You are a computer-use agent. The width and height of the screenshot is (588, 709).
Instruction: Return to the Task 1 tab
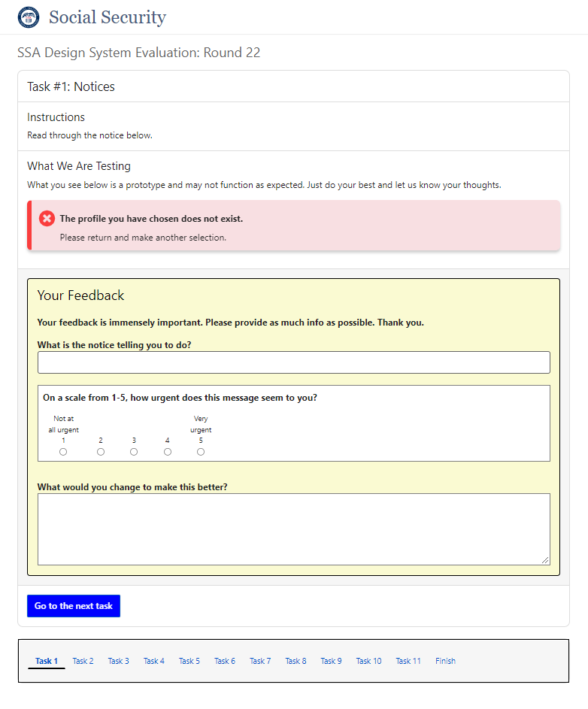tap(46, 661)
